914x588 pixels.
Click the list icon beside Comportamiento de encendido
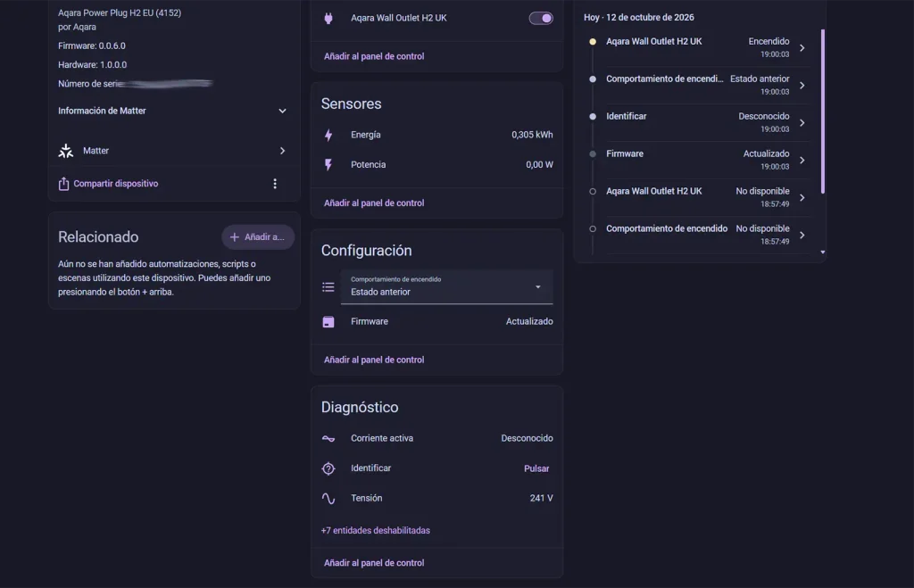(328, 286)
